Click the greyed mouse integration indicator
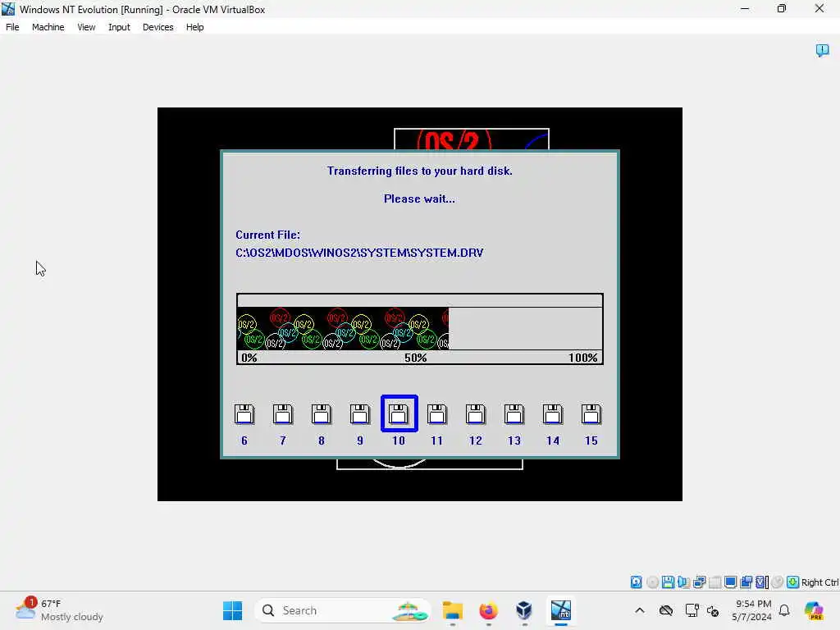The image size is (840, 630). click(x=778, y=582)
